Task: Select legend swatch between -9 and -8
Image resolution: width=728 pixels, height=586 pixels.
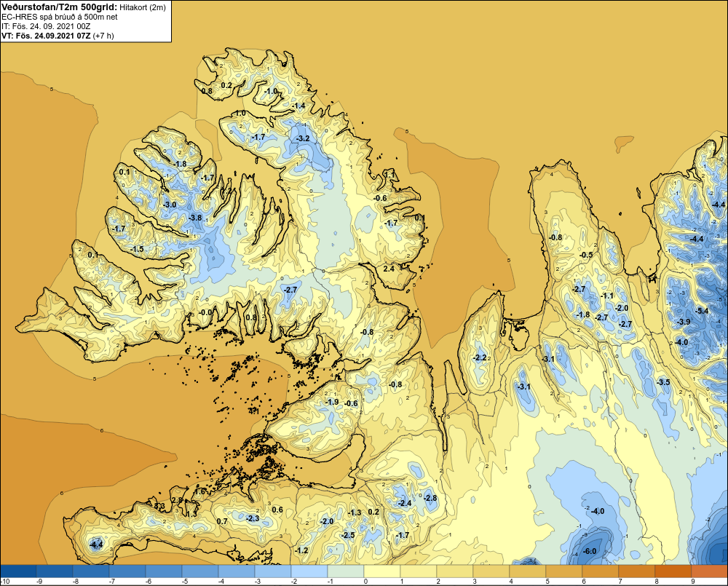Action: 55,571
